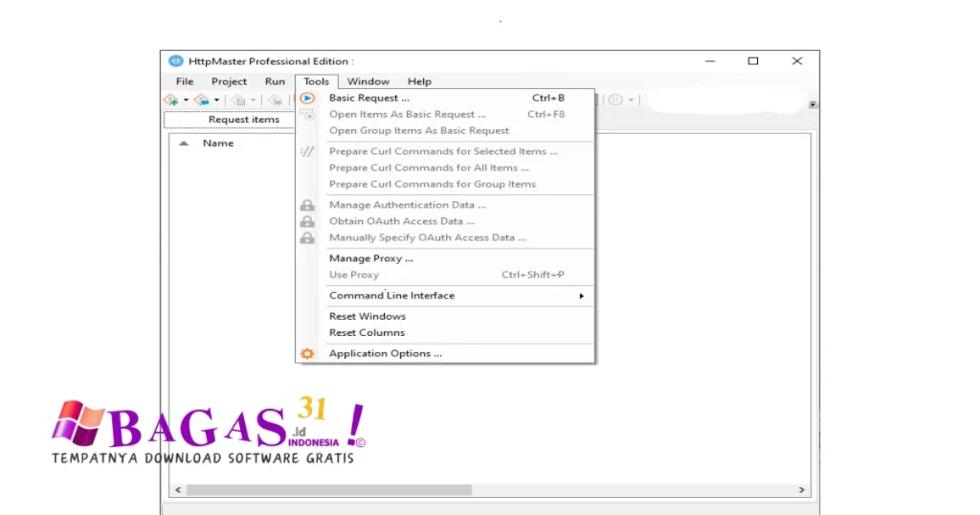Open the Run menu

(275, 81)
